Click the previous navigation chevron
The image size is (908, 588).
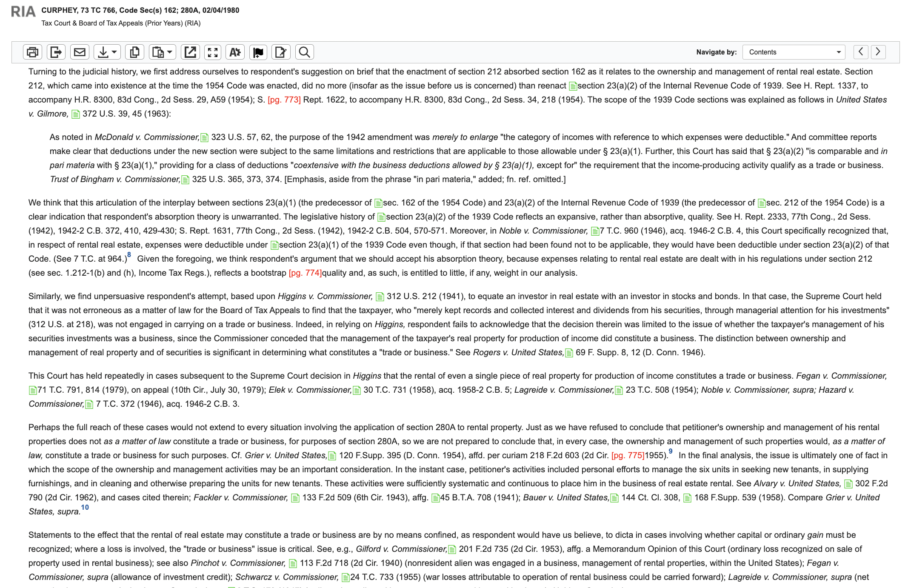[862, 52]
